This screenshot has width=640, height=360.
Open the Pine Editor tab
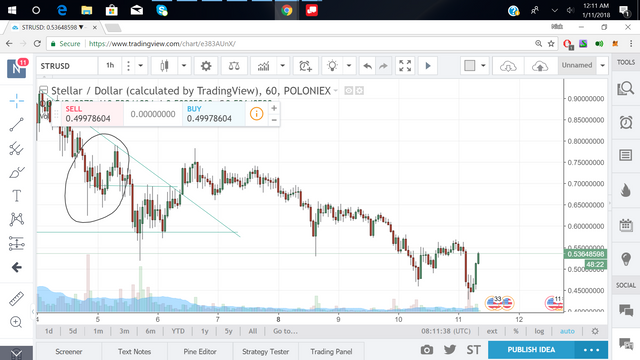200,351
